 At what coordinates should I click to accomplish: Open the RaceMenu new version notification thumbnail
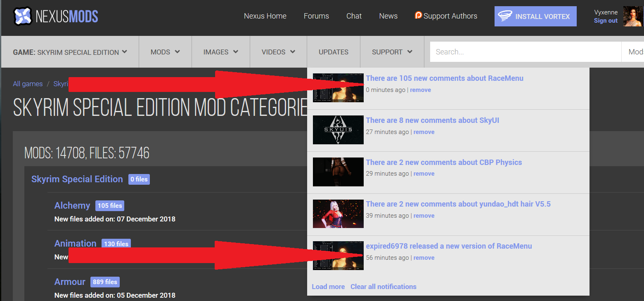pos(338,256)
